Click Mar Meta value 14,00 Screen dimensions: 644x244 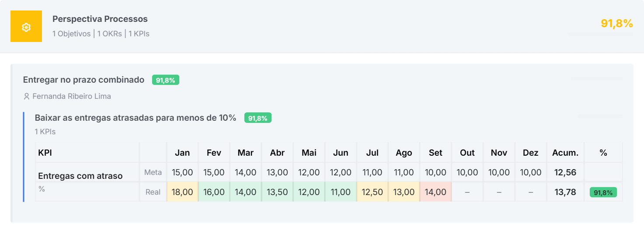[x=246, y=172]
